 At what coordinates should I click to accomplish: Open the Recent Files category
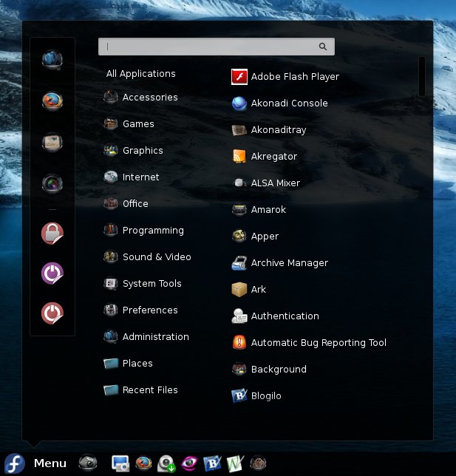coord(149,390)
